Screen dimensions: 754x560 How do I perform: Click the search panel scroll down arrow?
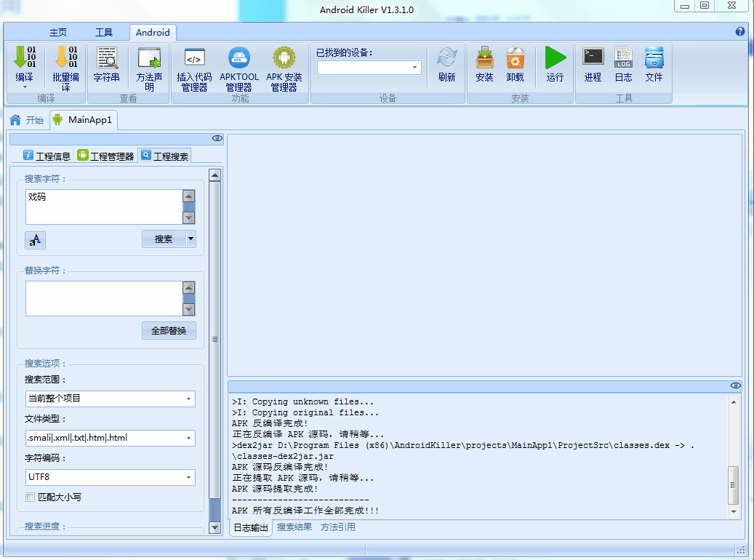(x=215, y=527)
